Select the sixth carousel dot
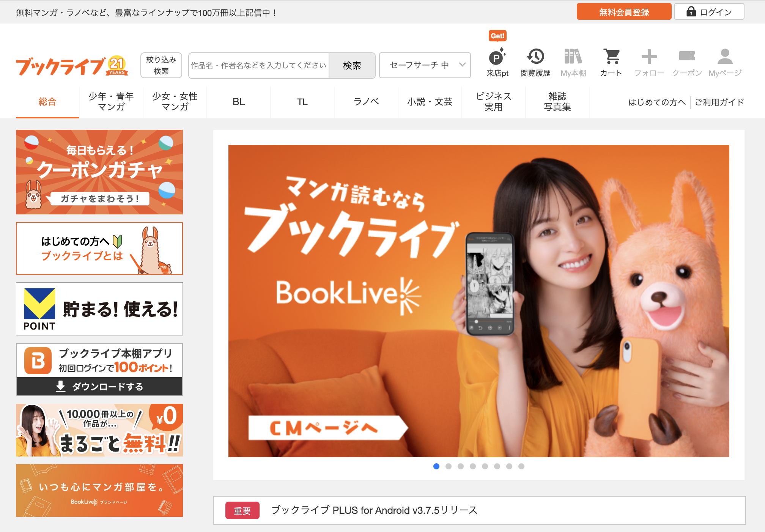 (497, 466)
